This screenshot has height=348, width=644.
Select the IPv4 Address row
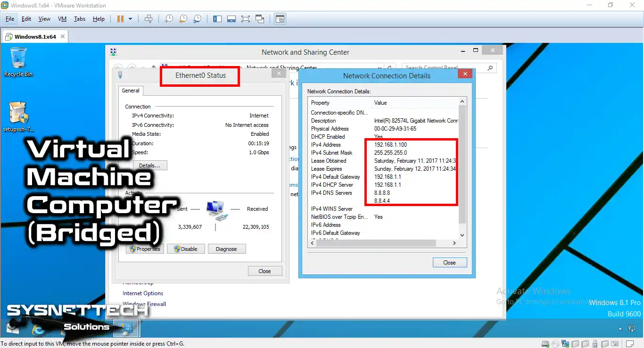pos(384,145)
